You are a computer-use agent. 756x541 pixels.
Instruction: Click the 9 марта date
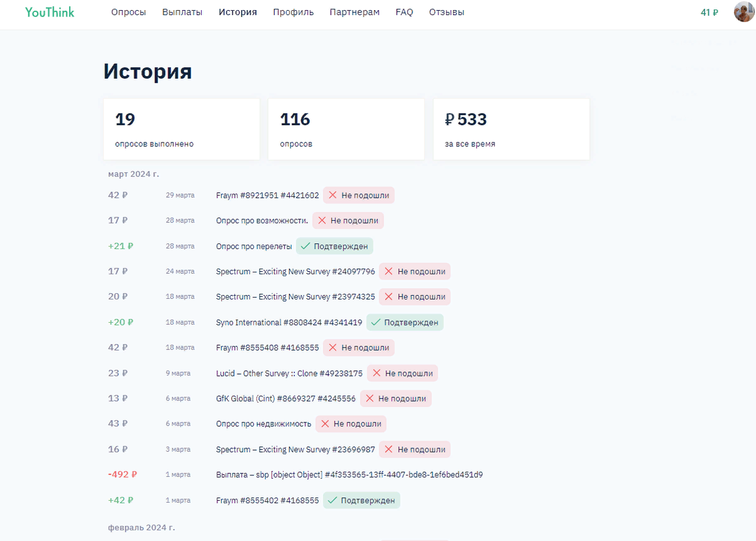[178, 373]
